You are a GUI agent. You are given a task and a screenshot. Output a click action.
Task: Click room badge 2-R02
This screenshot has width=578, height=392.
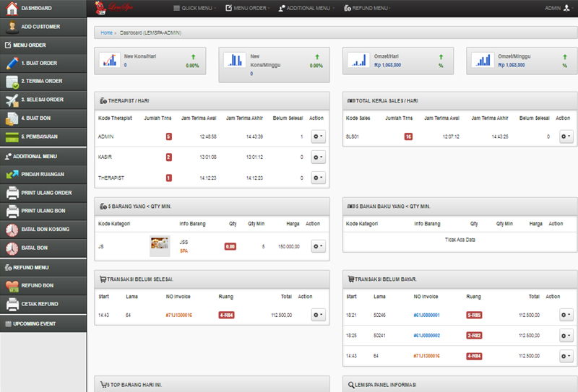tap(474, 336)
